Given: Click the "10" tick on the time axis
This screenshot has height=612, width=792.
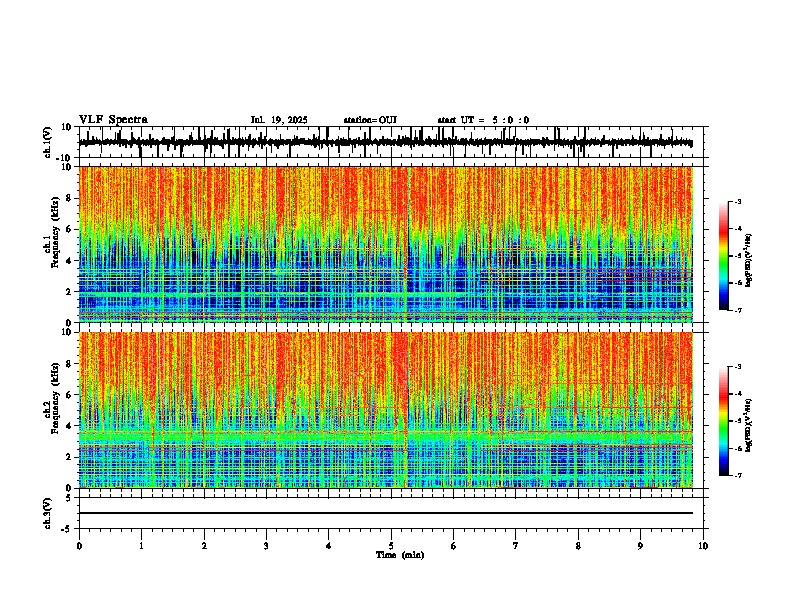Looking at the screenshot, I should (x=703, y=546).
